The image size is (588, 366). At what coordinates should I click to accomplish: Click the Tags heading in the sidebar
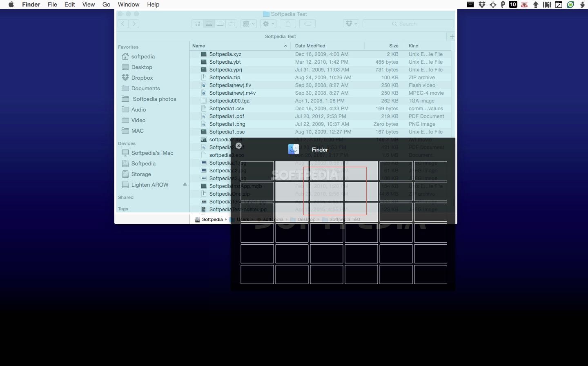tap(123, 209)
